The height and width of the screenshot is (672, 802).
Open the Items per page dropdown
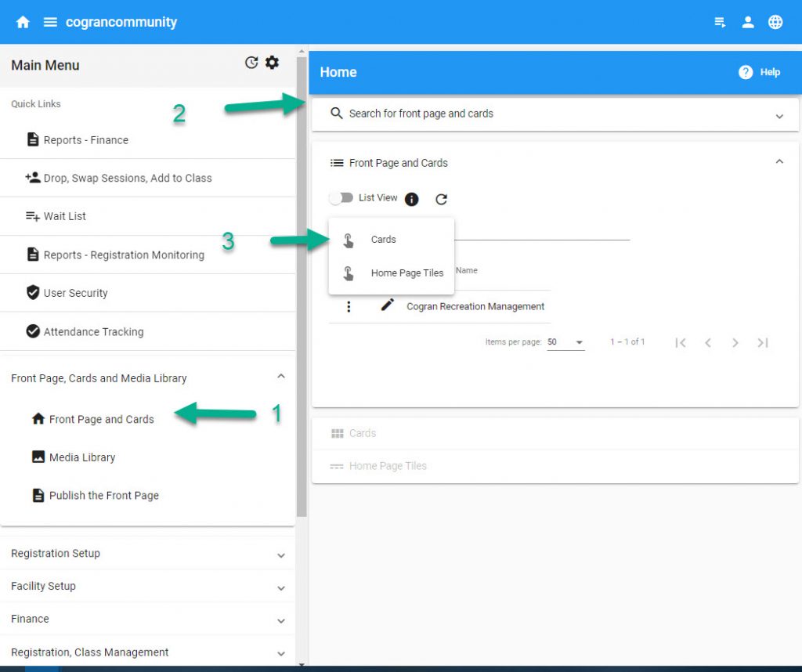coord(565,342)
